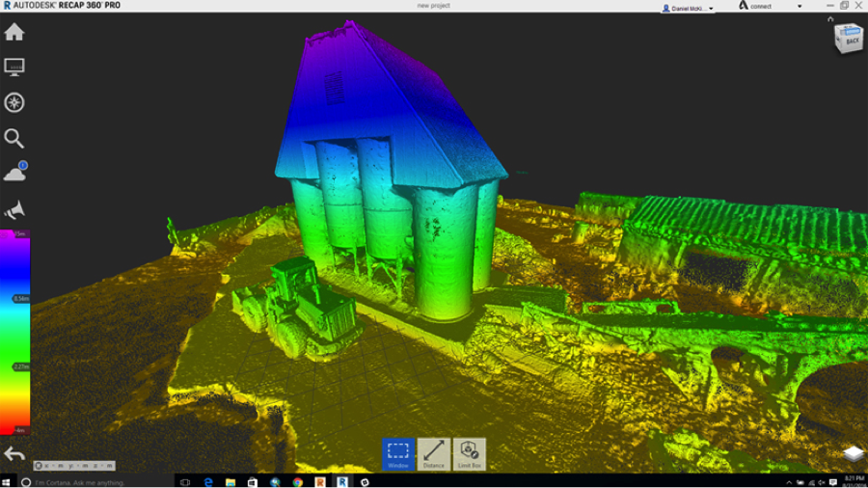Click the Undo back arrow icon

click(x=14, y=453)
